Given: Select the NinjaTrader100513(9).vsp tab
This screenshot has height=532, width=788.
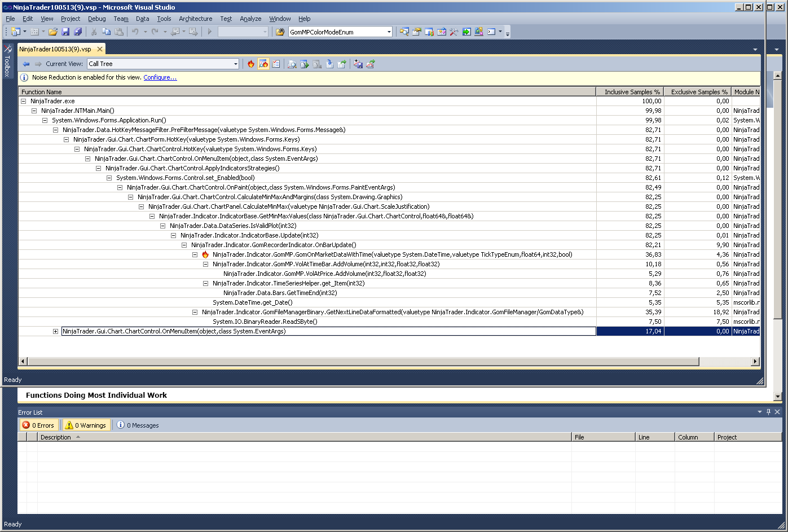Looking at the screenshot, I should pyautogui.click(x=55, y=50).
